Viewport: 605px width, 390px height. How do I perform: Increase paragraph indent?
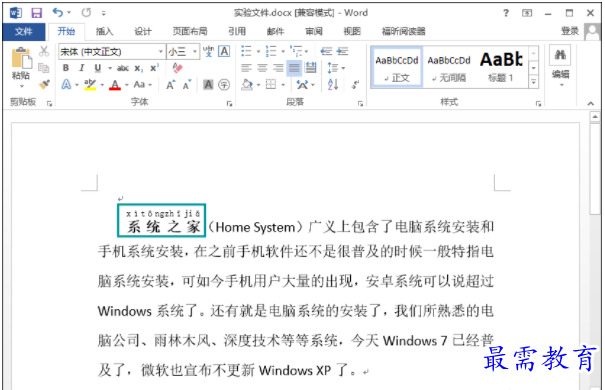coord(343,51)
